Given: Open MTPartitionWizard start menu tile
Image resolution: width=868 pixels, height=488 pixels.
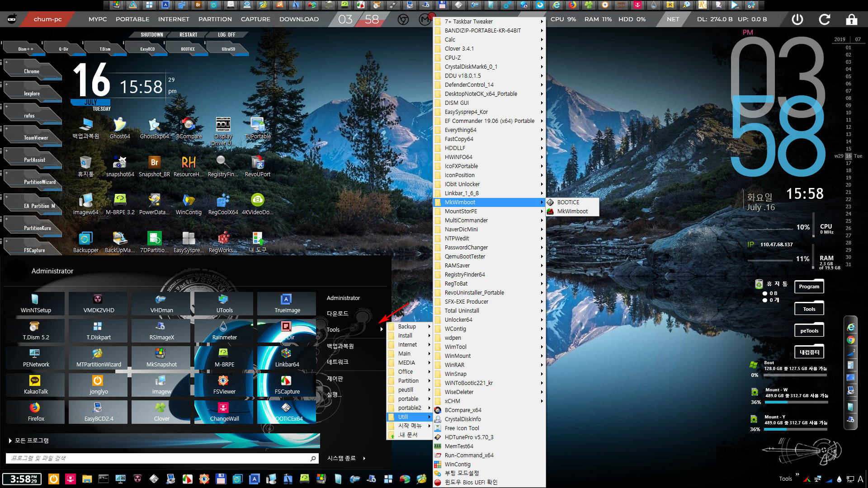Looking at the screenshot, I should pos(99,358).
